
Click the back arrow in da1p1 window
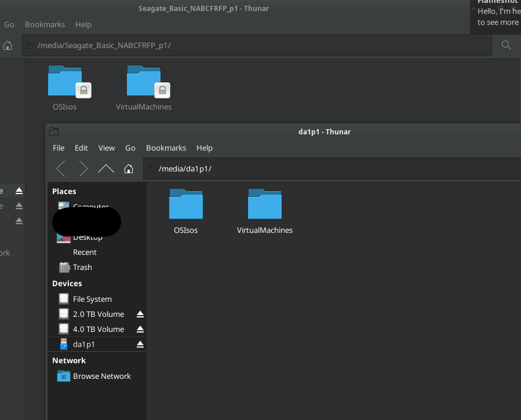point(60,169)
